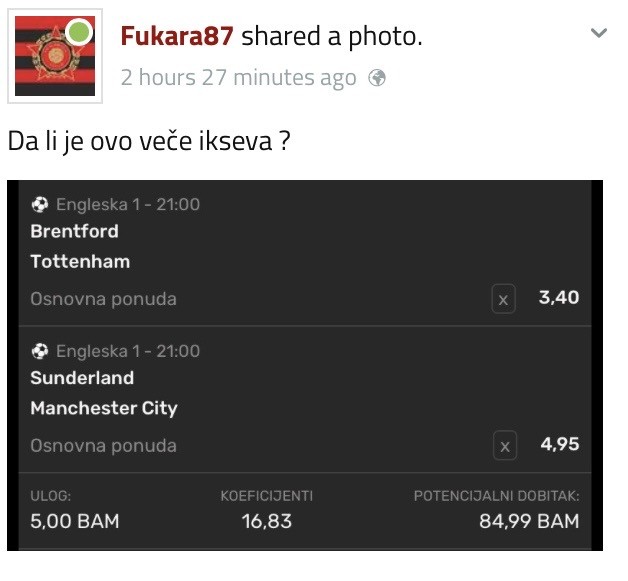Select X pick box for Brentford–Tottenham
Image resolution: width=628 pixels, height=581 pixels.
(503, 299)
